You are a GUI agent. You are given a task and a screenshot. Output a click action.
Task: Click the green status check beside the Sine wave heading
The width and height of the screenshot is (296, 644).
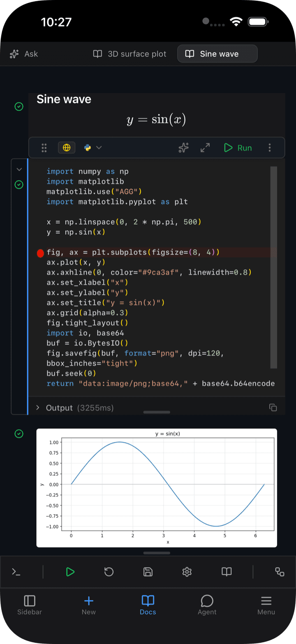coord(19,107)
